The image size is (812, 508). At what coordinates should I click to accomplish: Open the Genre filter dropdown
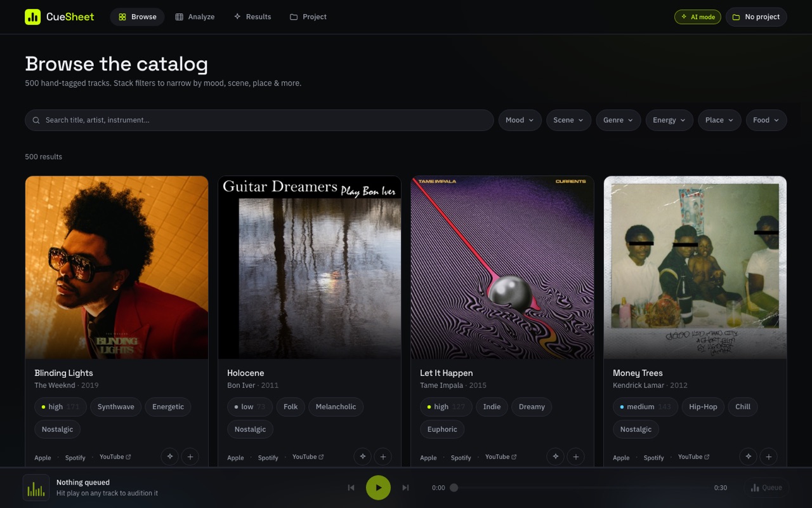tap(619, 120)
